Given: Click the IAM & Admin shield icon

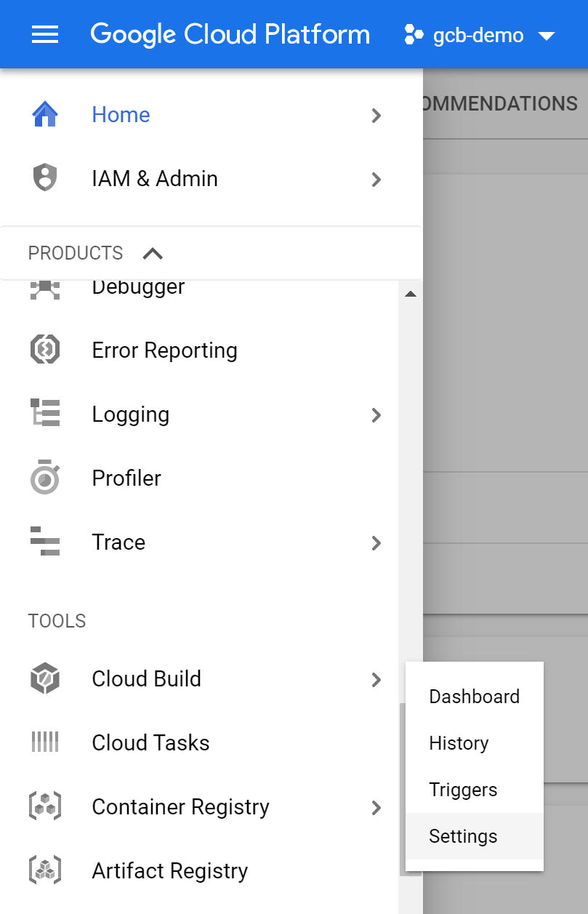Looking at the screenshot, I should pos(45,179).
